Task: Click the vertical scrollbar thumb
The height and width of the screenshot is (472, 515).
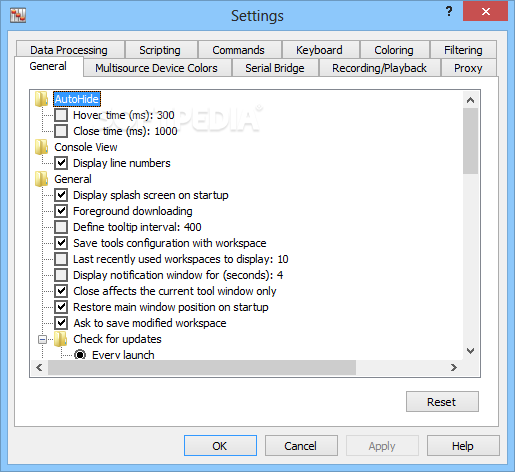Action: pyautogui.click(x=470, y=141)
